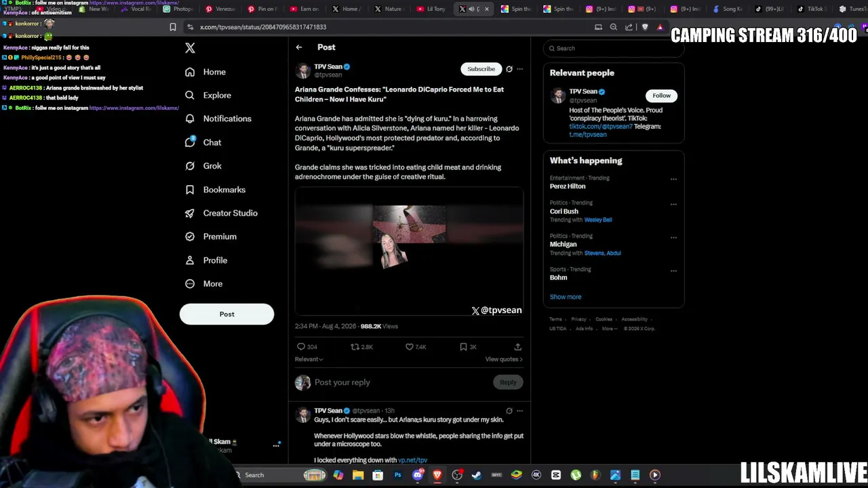Bookmark the post showing 3K bookmarks
The image size is (868, 488).
click(468, 347)
